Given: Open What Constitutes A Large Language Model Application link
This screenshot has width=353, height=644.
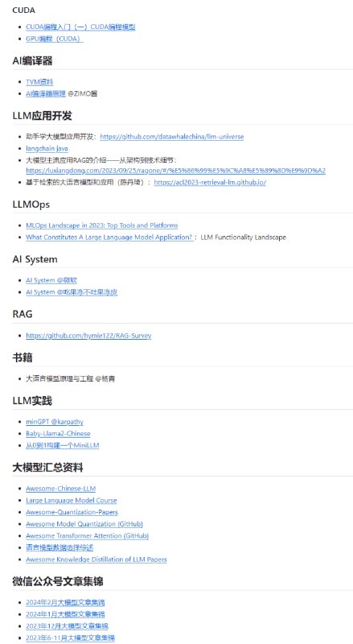Looking at the screenshot, I should [x=109, y=237].
